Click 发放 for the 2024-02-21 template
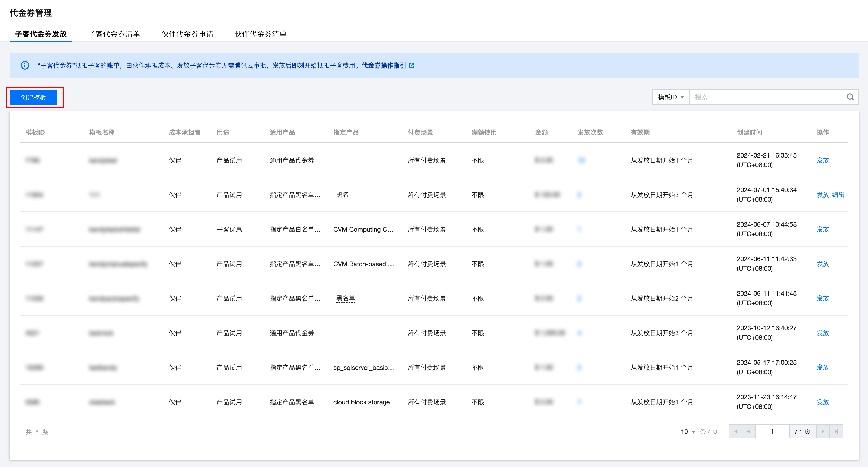 (823, 160)
